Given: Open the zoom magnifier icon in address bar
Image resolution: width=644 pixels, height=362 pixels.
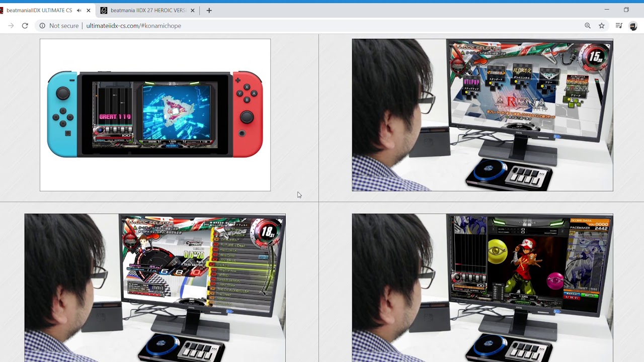Looking at the screenshot, I should 588,26.
